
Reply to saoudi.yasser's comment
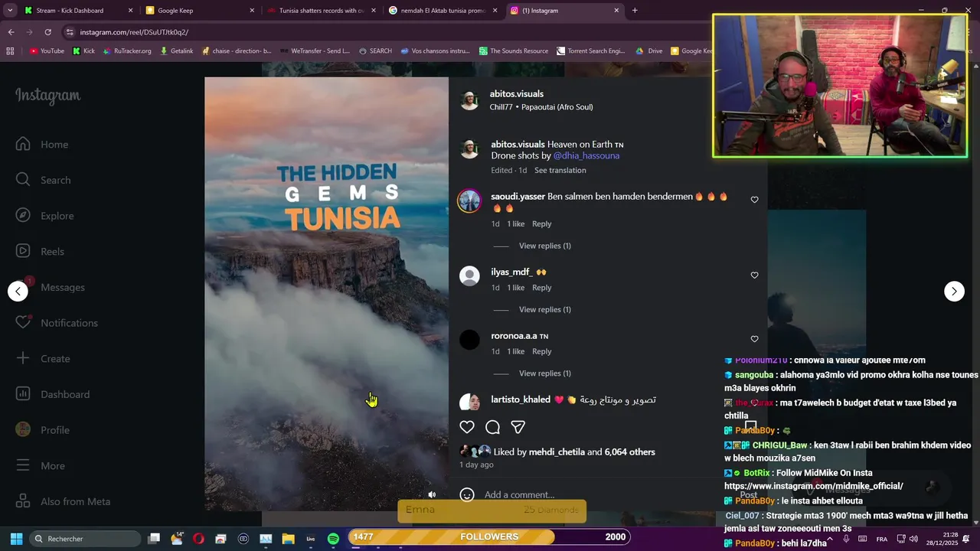pyautogui.click(x=541, y=224)
